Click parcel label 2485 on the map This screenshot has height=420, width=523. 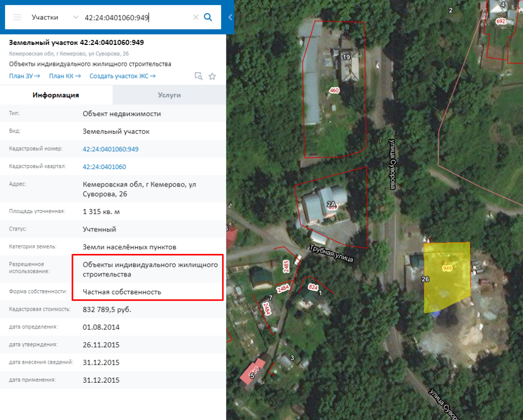click(x=287, y=266)
